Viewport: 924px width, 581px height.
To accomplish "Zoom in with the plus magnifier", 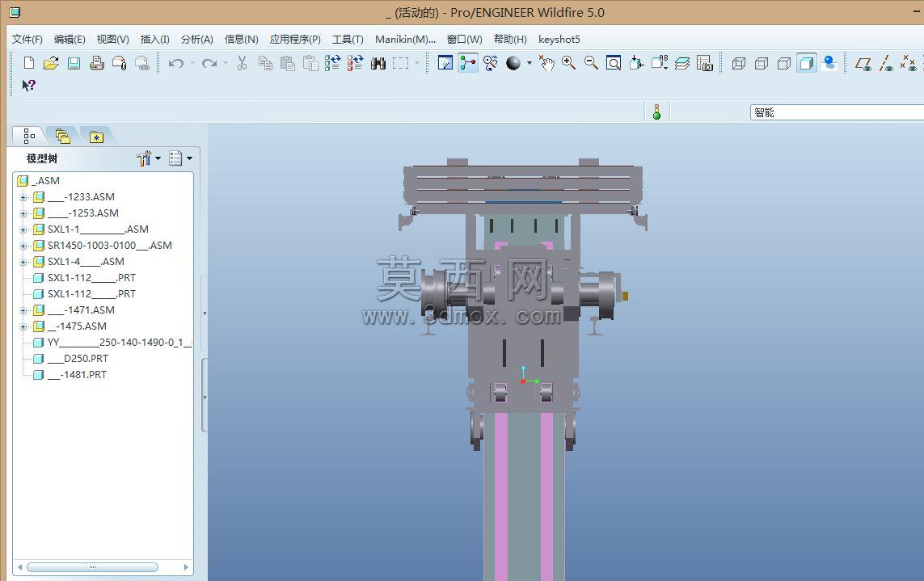I will (568, 63).
